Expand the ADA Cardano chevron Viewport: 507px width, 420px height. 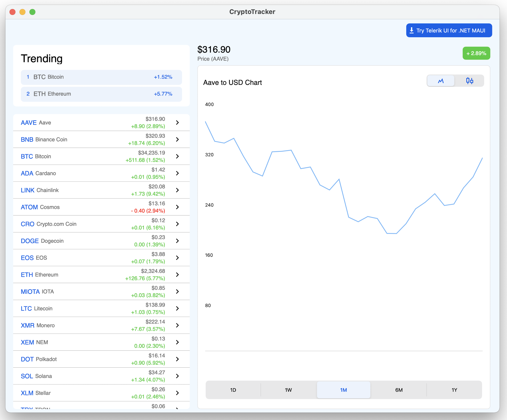(177, 173)
